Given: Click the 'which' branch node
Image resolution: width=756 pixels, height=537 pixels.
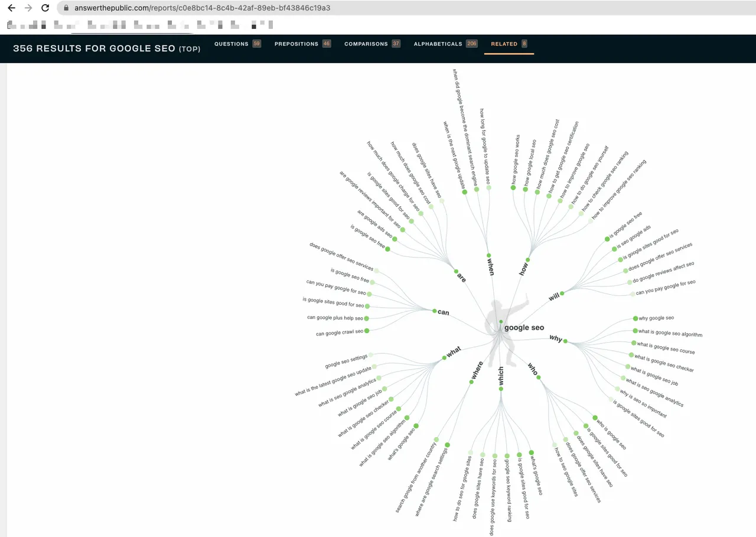Looking at the screenshot, I should tap(501, 376).
